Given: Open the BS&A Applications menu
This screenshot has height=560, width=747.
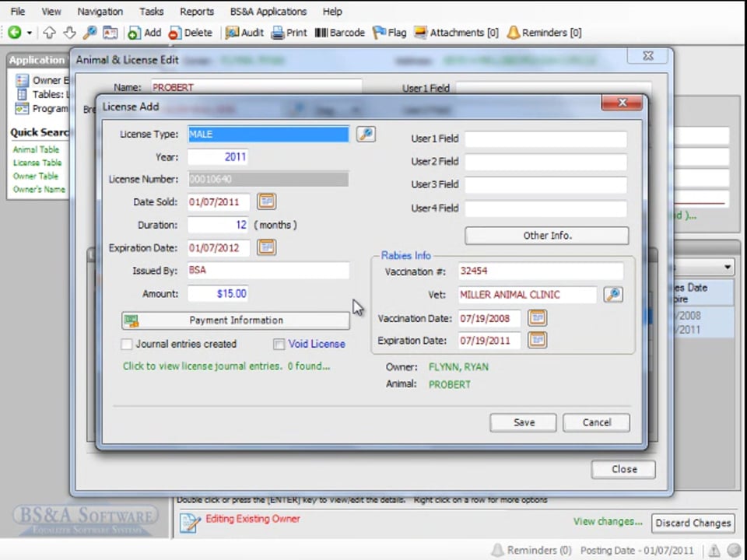Looking at the screenshot, I should pos(268,12).
